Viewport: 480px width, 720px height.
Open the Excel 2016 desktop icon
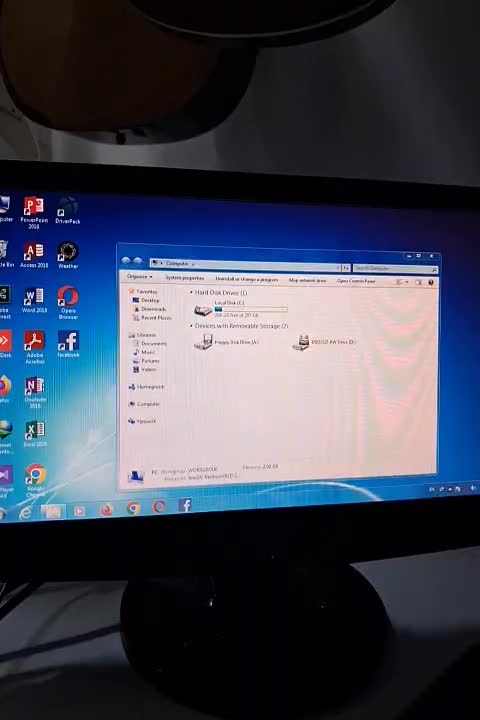(x=35, y=434)
